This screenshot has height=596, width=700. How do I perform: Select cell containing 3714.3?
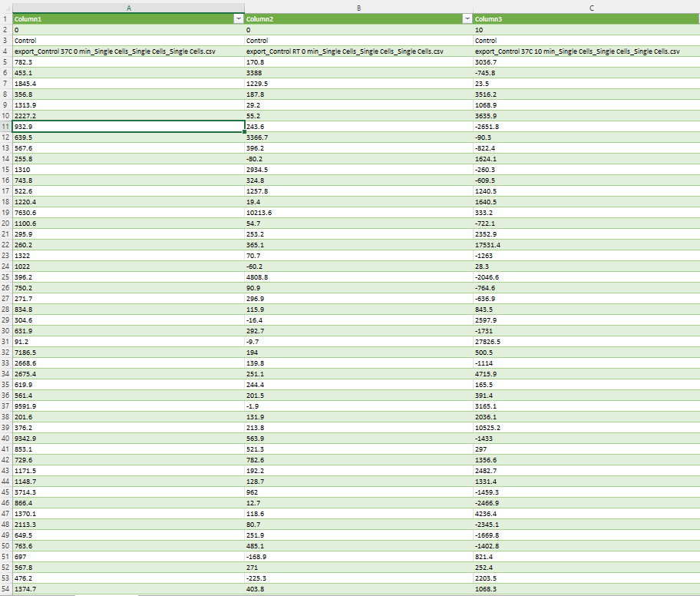pyautogui.click(x=129, y=492)
